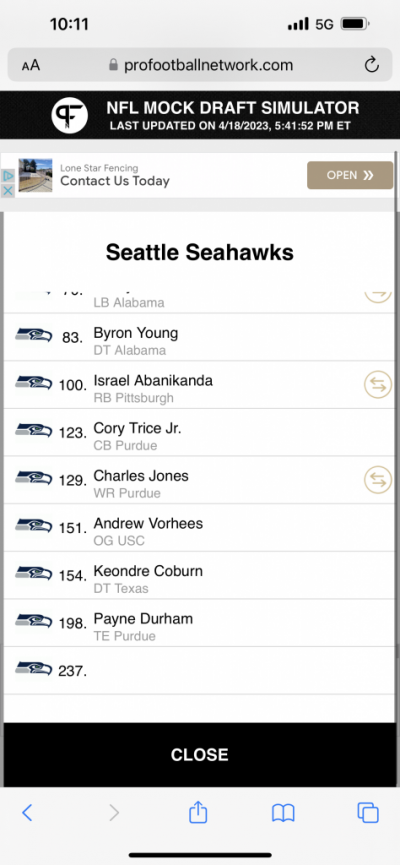Open the AdChoices triangle icon

[x=8, y=176]
